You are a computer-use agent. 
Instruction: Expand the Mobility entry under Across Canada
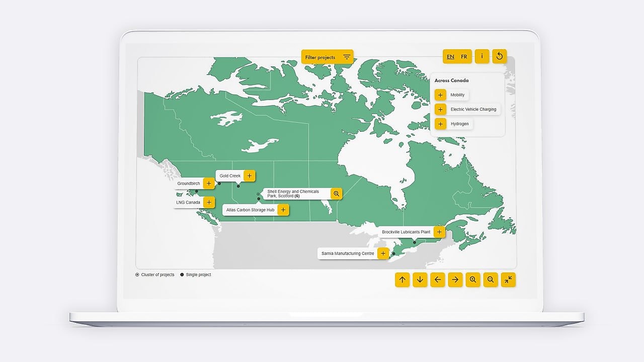[x=440, y=95]
